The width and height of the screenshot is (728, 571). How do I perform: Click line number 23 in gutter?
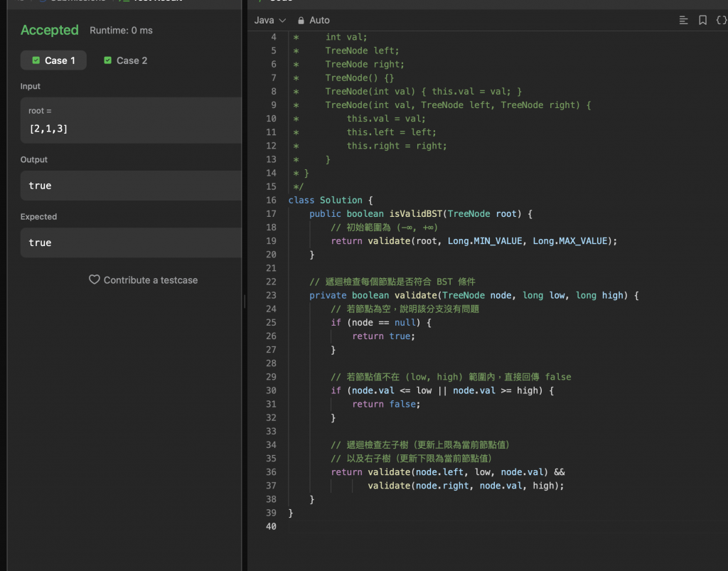point(271,295)
